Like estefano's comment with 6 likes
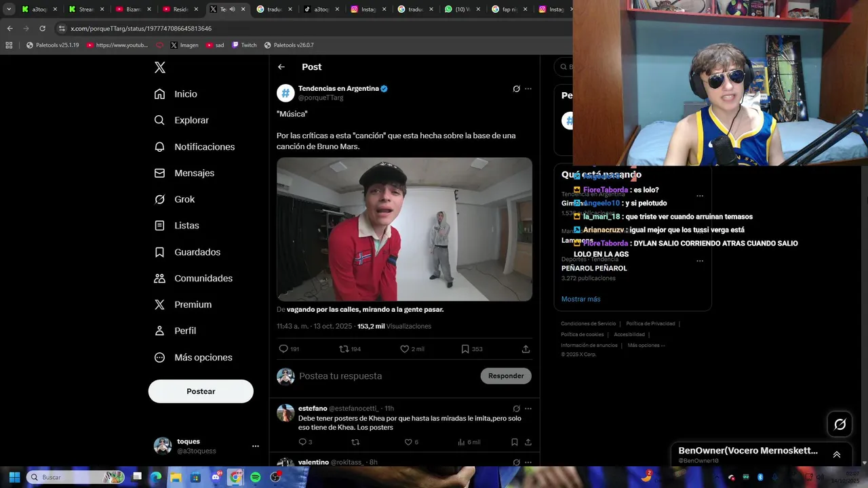Screen dimensions: 868x488 (408, 442)
